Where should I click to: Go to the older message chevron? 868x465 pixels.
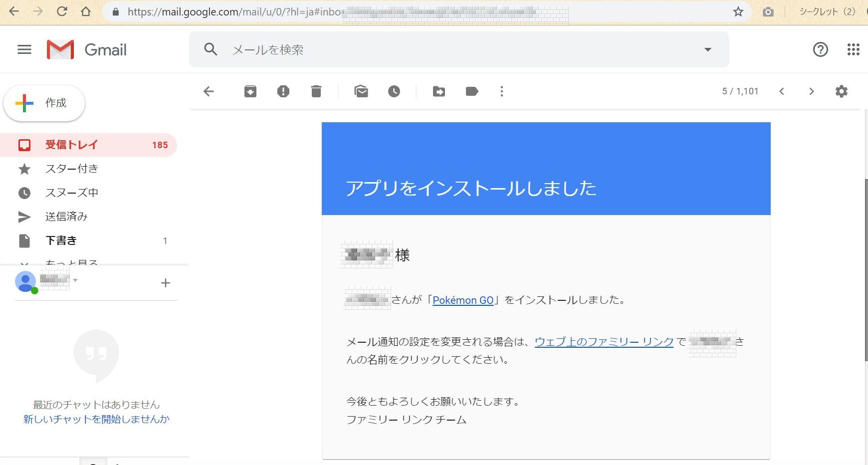(812, 91)
